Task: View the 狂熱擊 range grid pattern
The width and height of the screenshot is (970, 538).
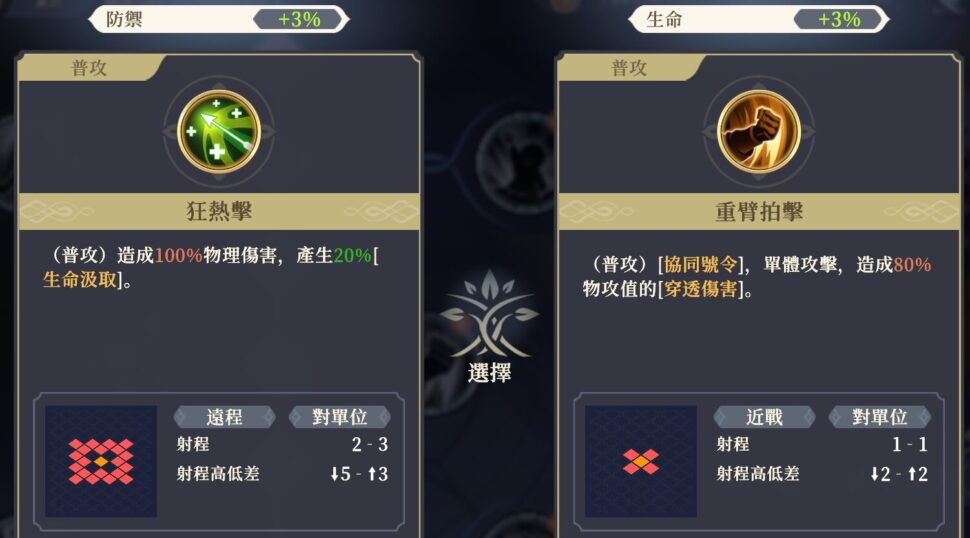Action: point(101,461)
